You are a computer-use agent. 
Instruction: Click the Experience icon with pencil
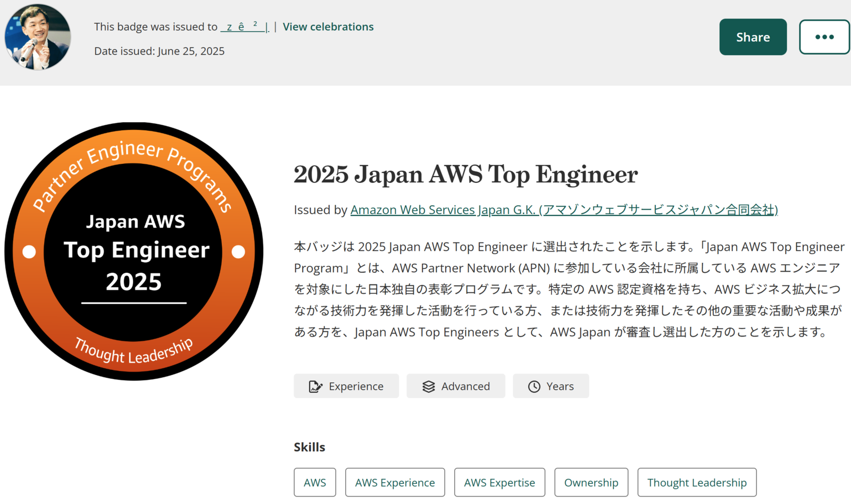click(315, 387)
